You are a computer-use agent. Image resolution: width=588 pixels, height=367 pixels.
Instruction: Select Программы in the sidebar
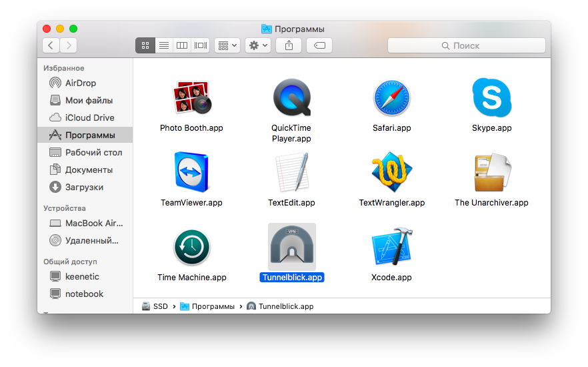85,135
